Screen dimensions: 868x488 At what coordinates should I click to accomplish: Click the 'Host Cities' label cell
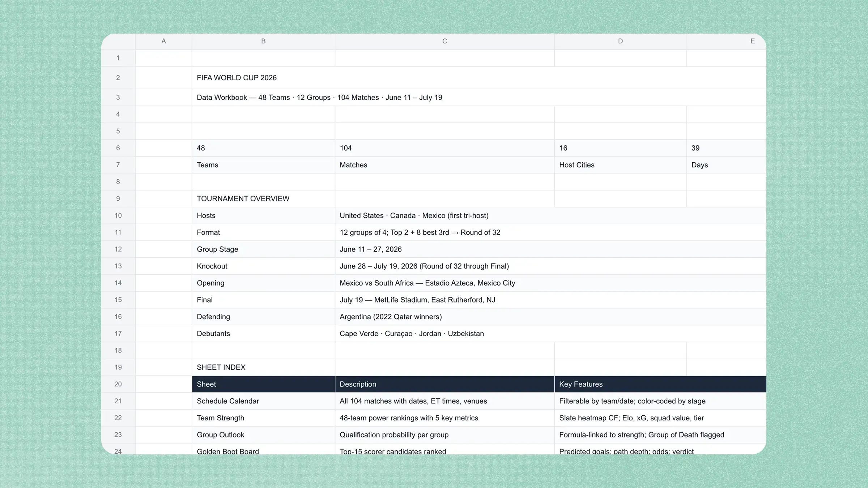click(x=620, y=165)
